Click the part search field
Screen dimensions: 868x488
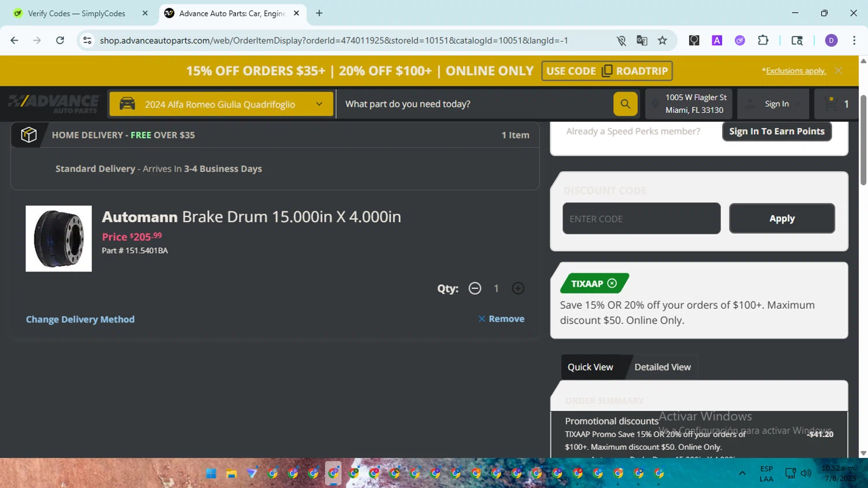coord(475,104)
